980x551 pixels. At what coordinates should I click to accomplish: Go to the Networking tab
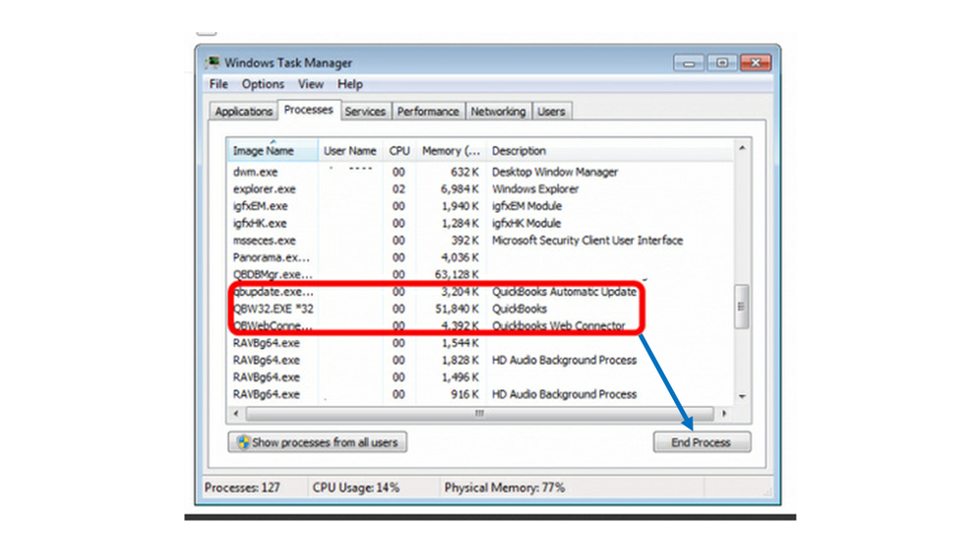point(498,111)
